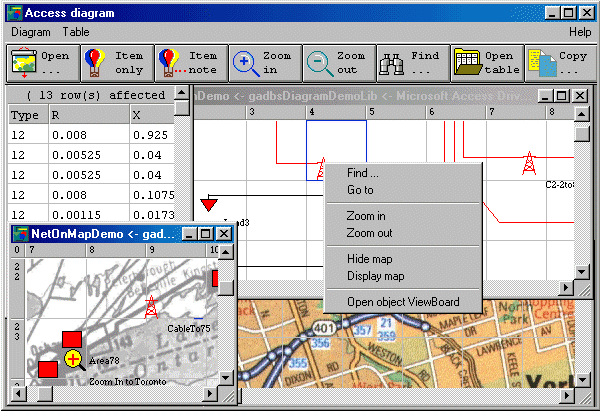This screenshot has width=600, height=411.
Task: Click diagram horizontal scrollbar right arrow
Action: [x=566, y=288]
